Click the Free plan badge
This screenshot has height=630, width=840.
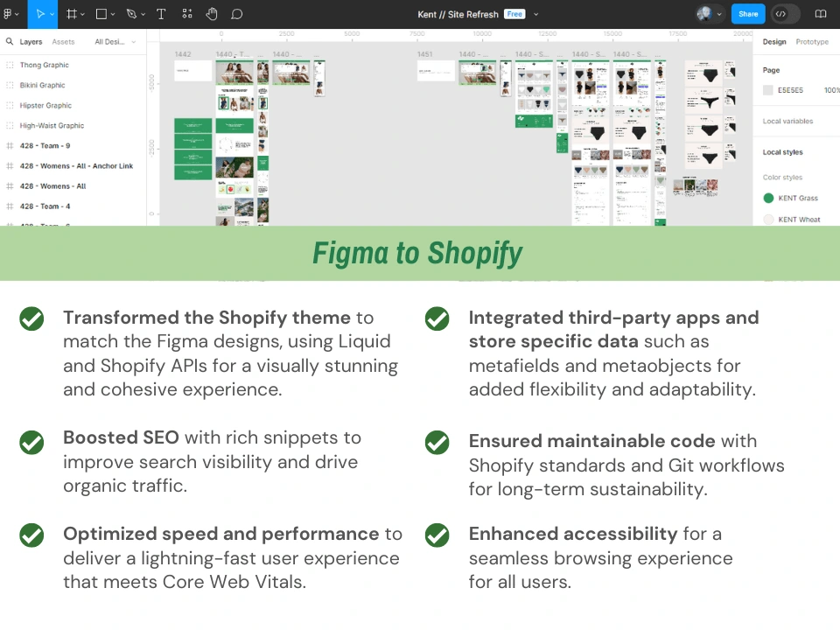pos(514,14)
